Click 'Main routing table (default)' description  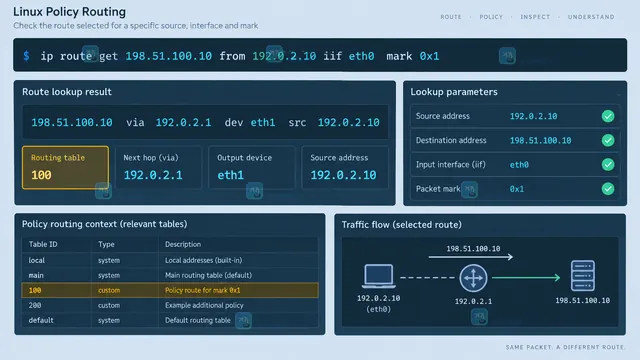click(208, 275)
